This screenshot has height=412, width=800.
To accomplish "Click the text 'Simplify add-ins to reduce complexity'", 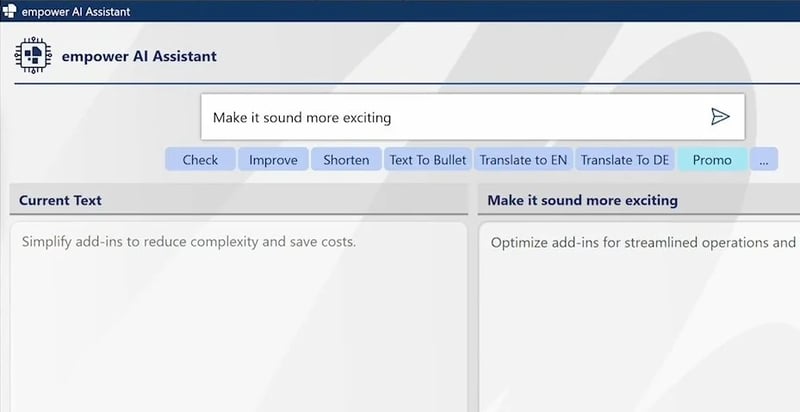I will 140,241.
